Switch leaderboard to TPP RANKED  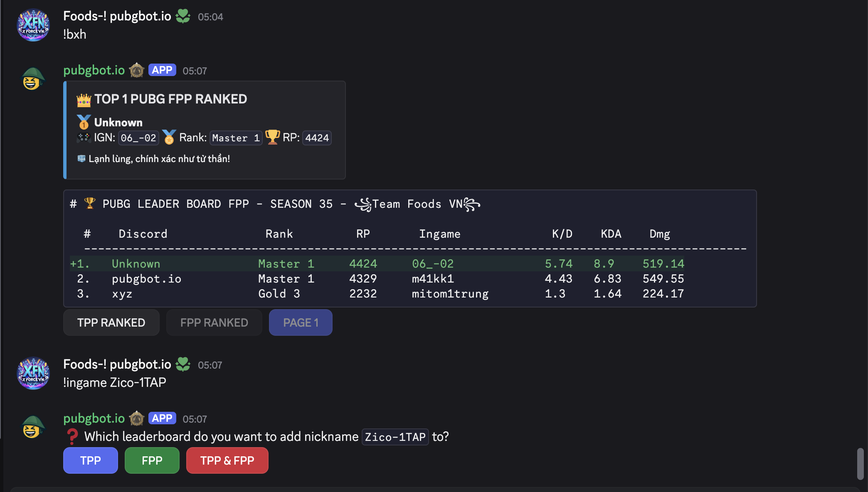coord(111,322)
